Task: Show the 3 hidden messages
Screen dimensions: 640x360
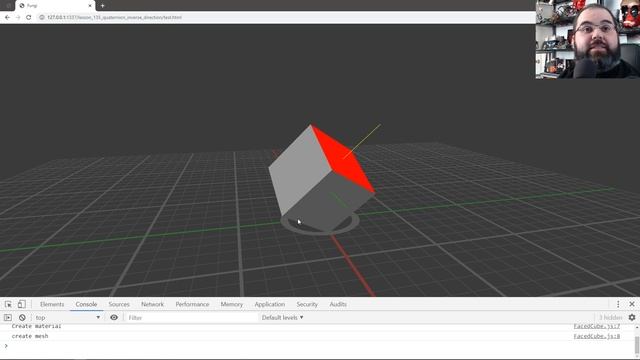Action: tap(611, 317)
